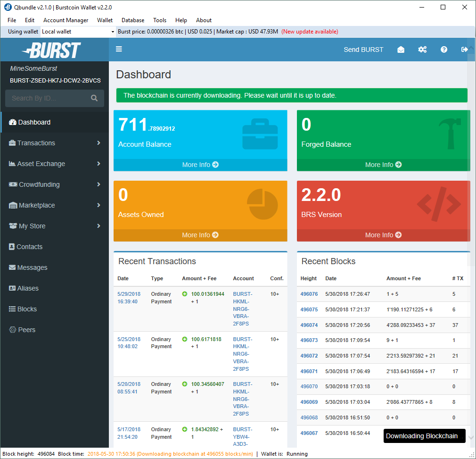The height and width of the screenshot is (459, 476).
Task: Open the About menu
Action: 204,20
